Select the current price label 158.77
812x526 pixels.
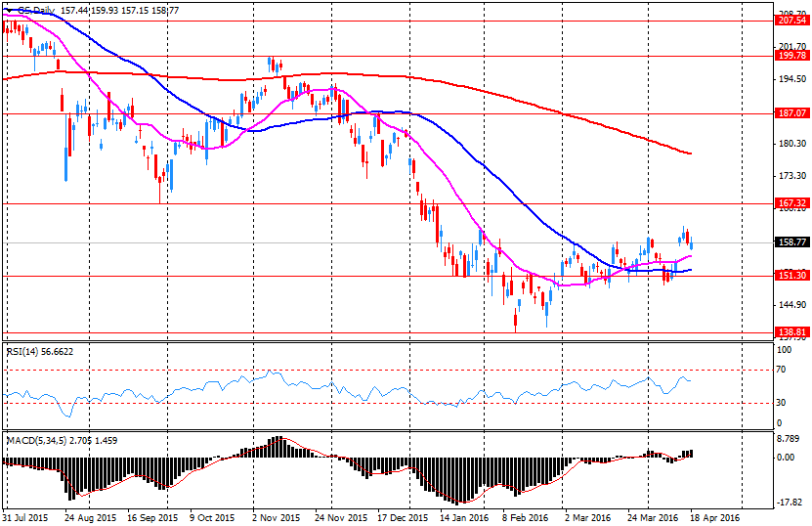[791, 242]
